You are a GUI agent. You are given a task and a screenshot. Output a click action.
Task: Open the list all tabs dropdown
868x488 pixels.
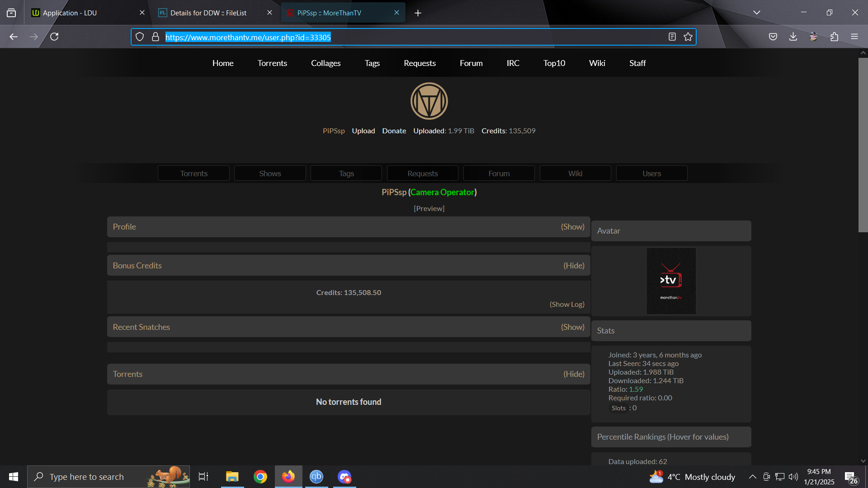point(756,13)
